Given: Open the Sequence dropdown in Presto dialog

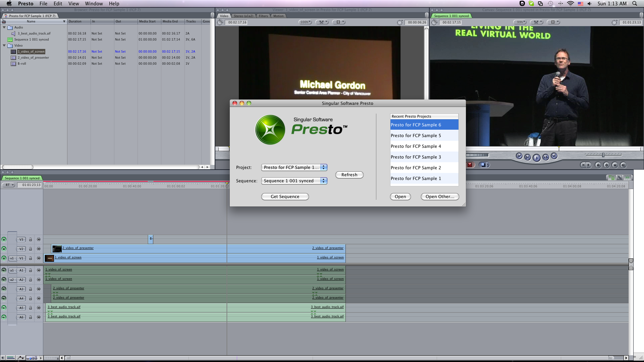Looking at the screenshot, I should [294, 181].
